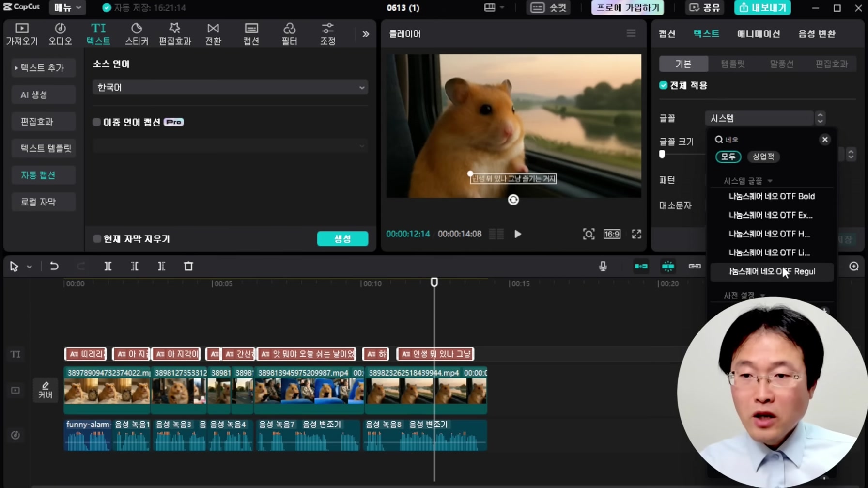Clear the font search with X button
The height and width of the screenshot is (488, 868).
pos(825,140)
